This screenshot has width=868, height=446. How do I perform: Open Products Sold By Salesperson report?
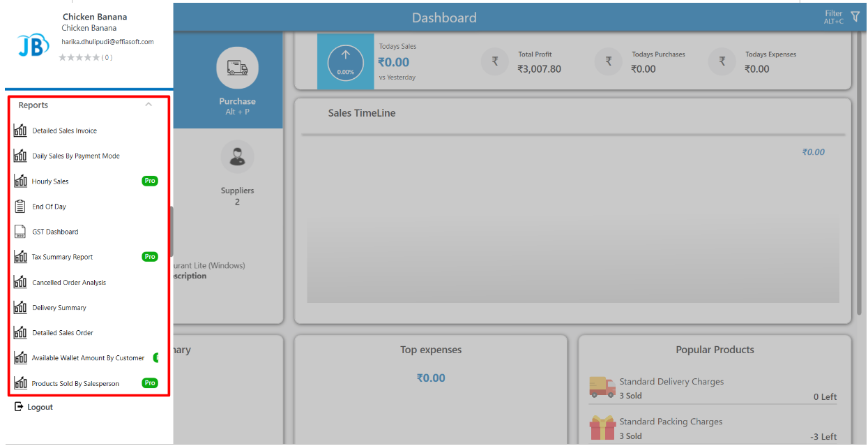pyautogui.click(x=75, y=383)
